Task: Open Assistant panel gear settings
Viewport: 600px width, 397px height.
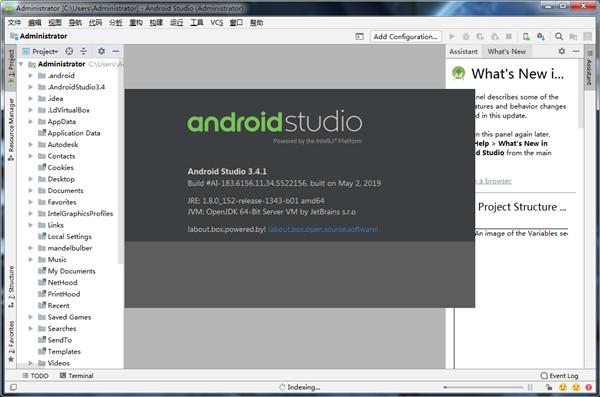Action: click(561, 51)
